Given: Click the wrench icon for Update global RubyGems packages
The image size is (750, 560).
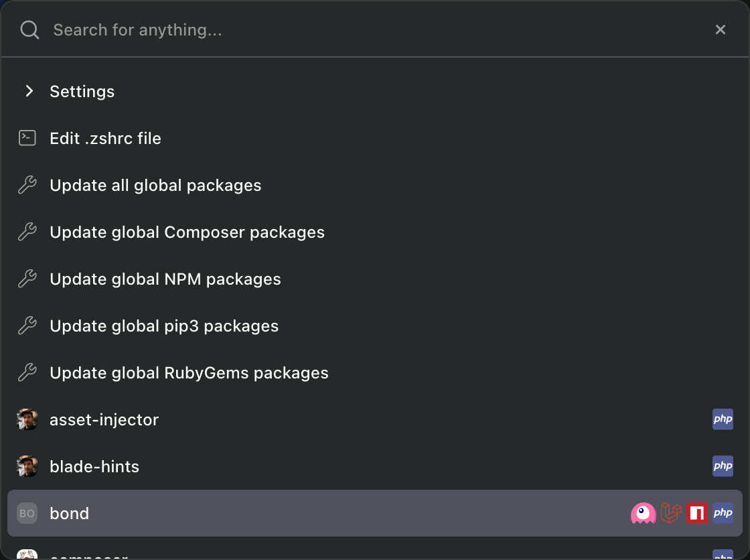Looking at the screenshot, I should coord(27,372).
